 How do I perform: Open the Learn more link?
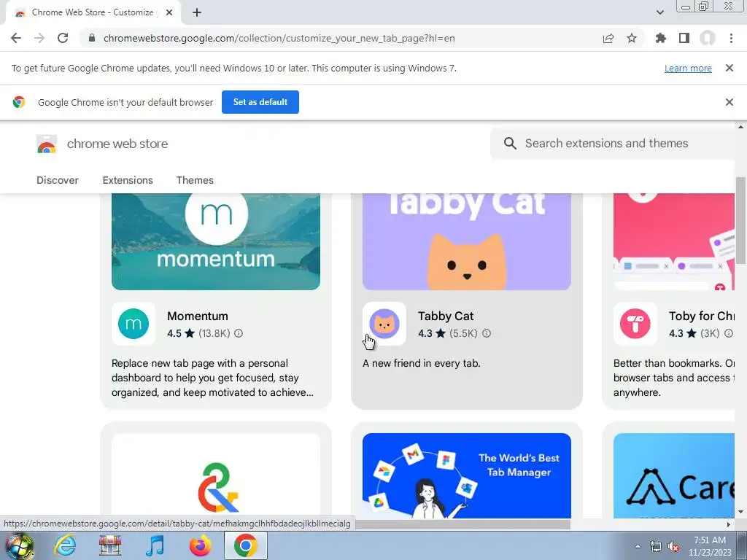688,68
